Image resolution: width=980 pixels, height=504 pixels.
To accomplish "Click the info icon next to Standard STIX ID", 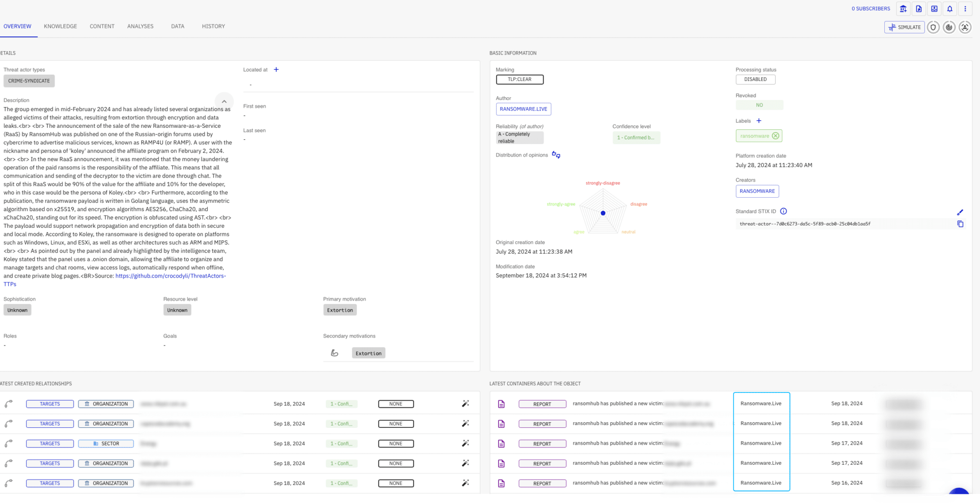I will coord(783,211).
